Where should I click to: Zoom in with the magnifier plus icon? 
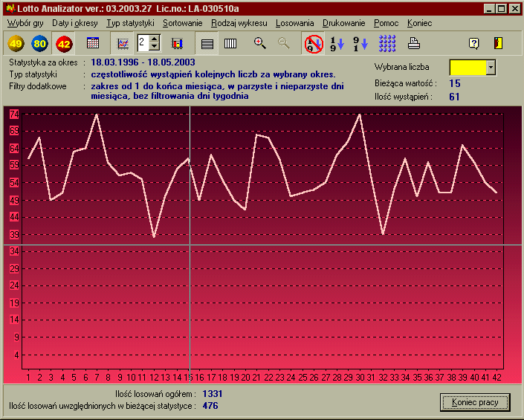point(259,43)
